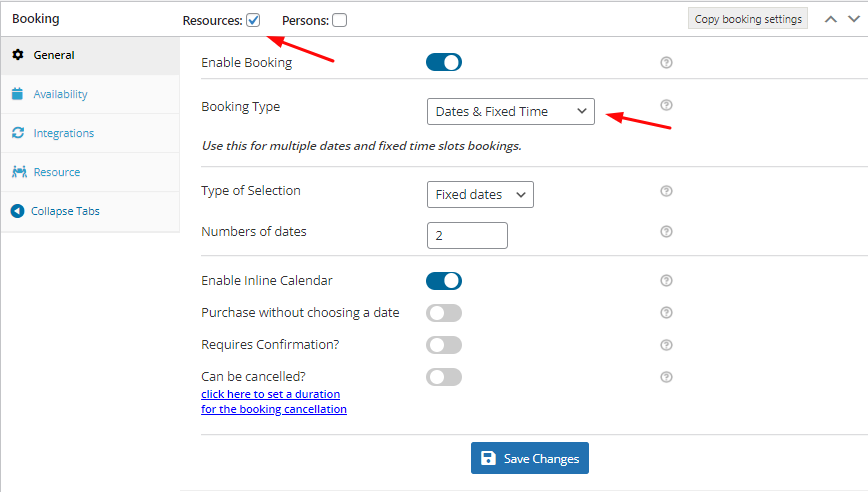This screenshot has width=868, height=492.
Task: Open the Booking Type dropdown
Action: point(511,111)
